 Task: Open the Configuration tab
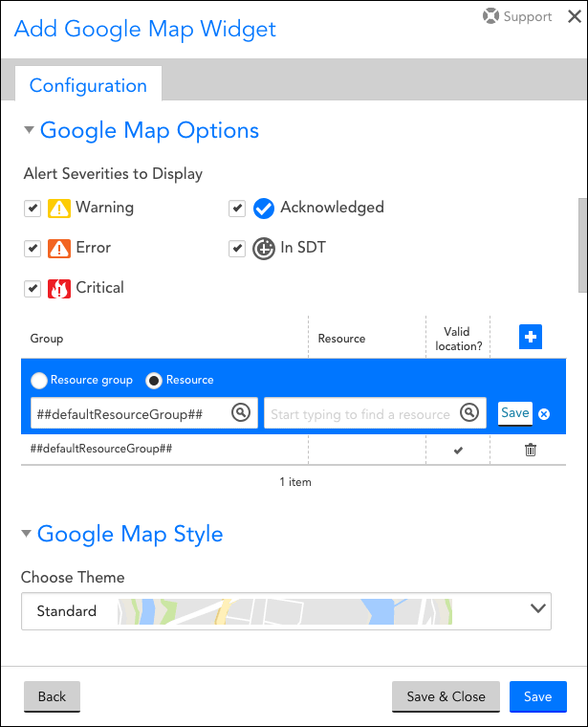88,85
